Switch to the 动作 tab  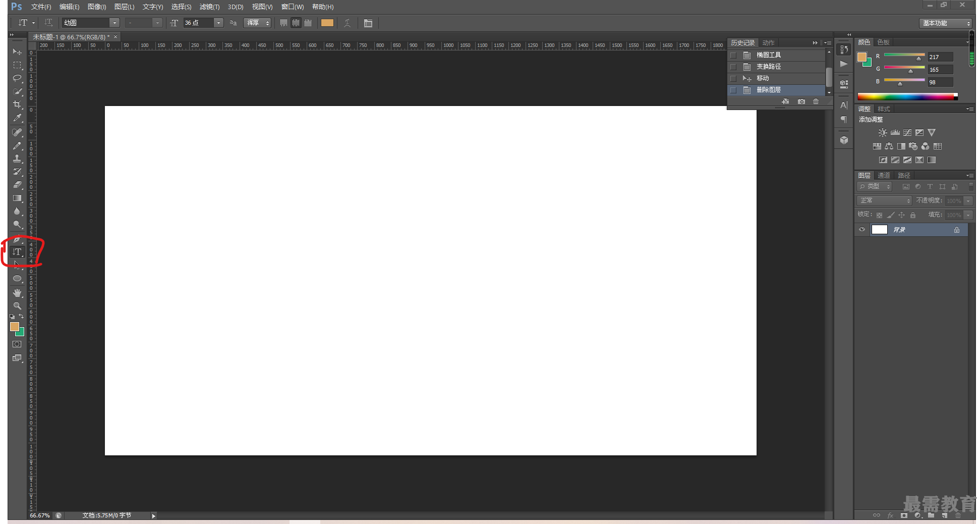pos(768,43)
